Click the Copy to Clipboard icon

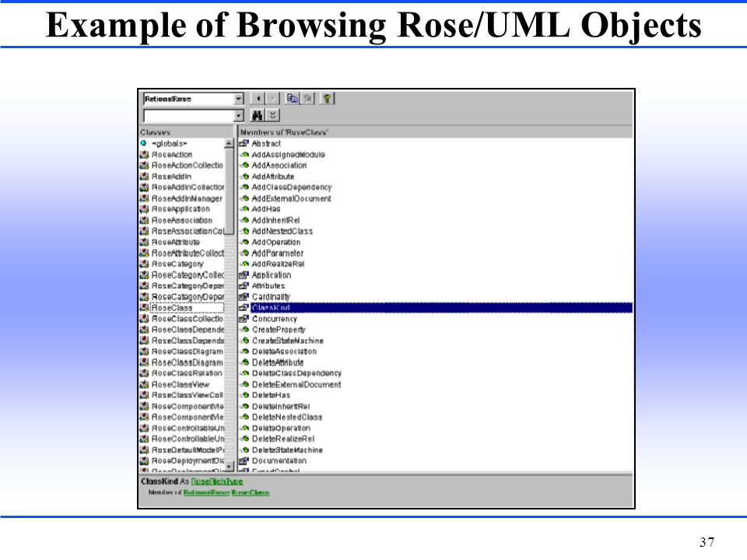293,99
